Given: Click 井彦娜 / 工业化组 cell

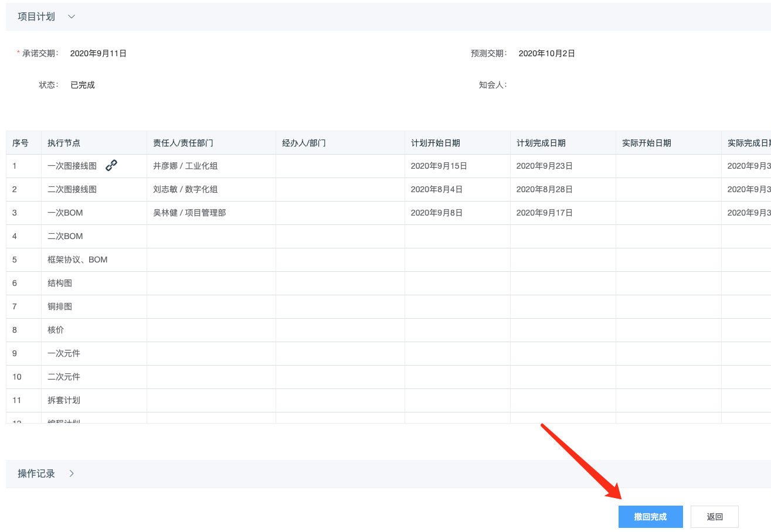Looking at the screenshot, I should (x=185, y=166).
